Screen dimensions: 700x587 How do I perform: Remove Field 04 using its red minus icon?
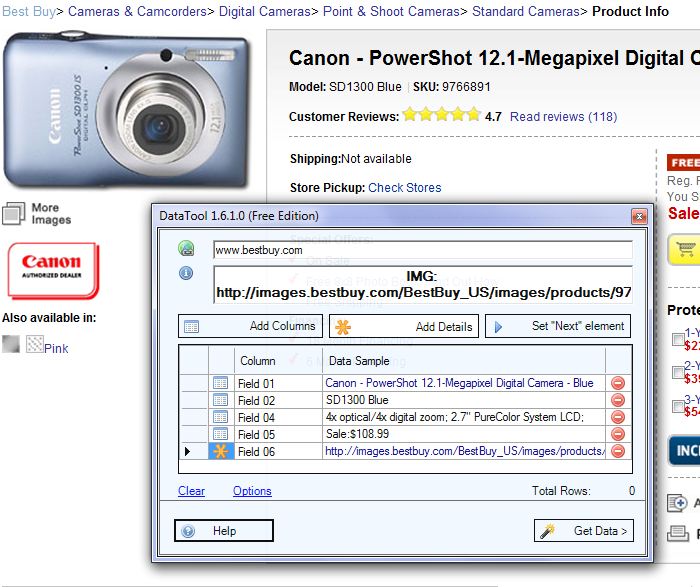617,417
